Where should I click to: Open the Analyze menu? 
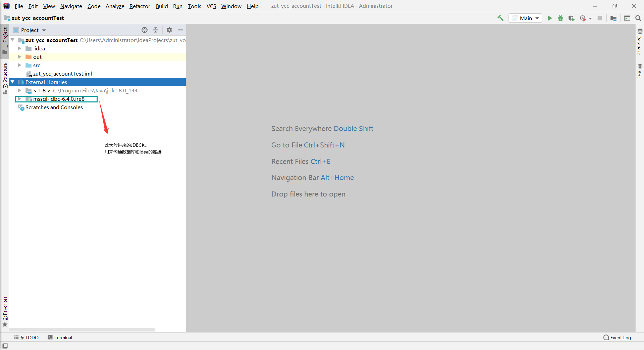pos(115,6)
